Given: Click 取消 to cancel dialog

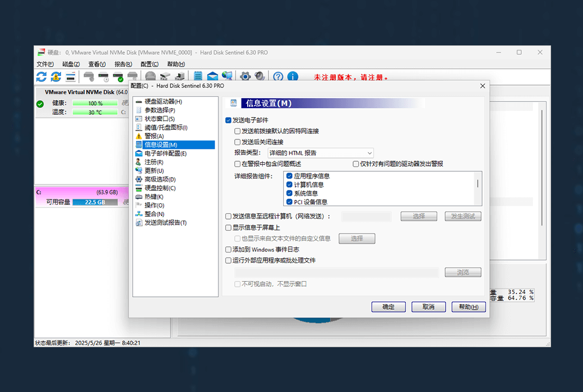Looking at the screenshot, I should (428, 306).
